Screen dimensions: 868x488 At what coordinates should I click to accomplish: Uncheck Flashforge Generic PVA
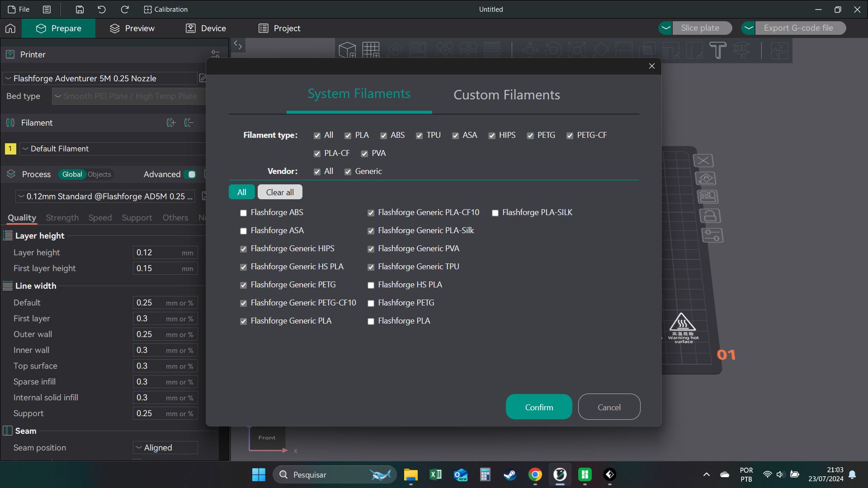click(x=371, y=249)
